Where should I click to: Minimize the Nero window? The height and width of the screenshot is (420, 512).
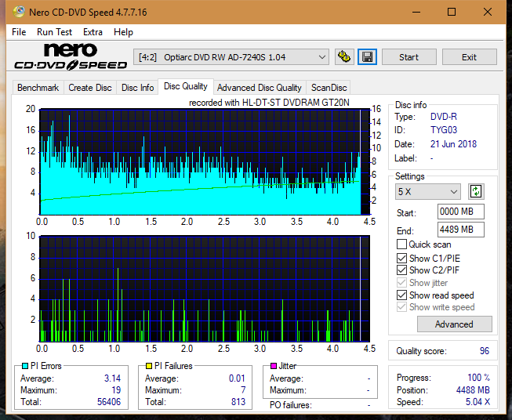point(416,12)
